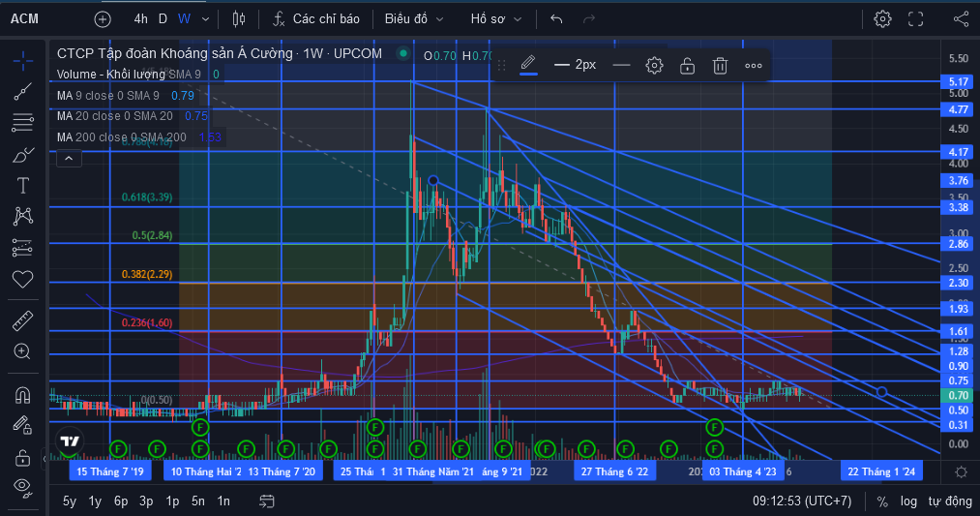Screen dimensions: 980x516
Task: Toggle lock all drawing tools
Action: tap(22, 458)
